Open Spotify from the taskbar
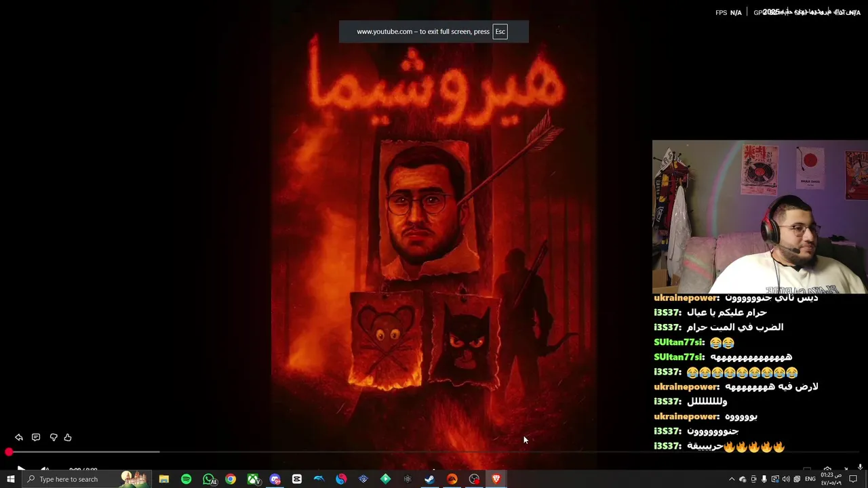The width and height of the screenshot is (868, 488). tap(186, 479)
